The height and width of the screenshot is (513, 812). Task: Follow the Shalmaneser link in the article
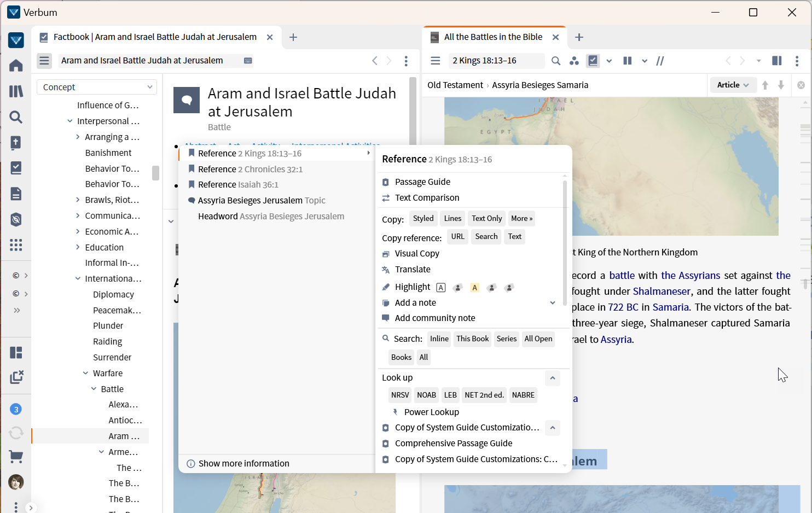(662, 292)
